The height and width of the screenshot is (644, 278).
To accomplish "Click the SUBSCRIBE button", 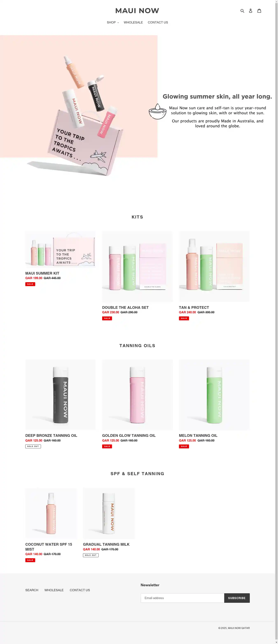I will (x=237, y=598).
